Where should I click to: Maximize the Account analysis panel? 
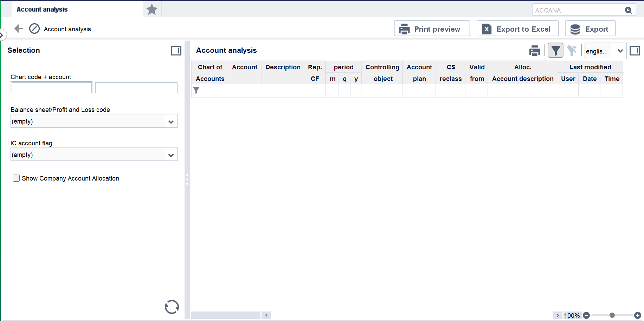635,51
